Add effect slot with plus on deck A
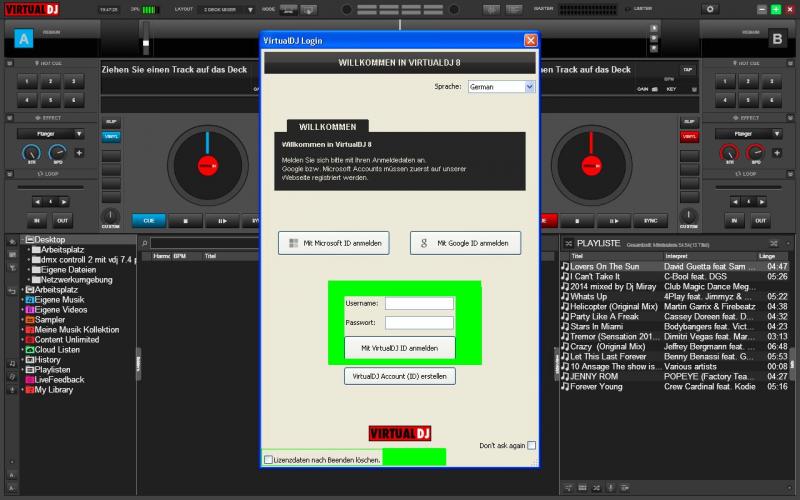 tap(79, 153)
